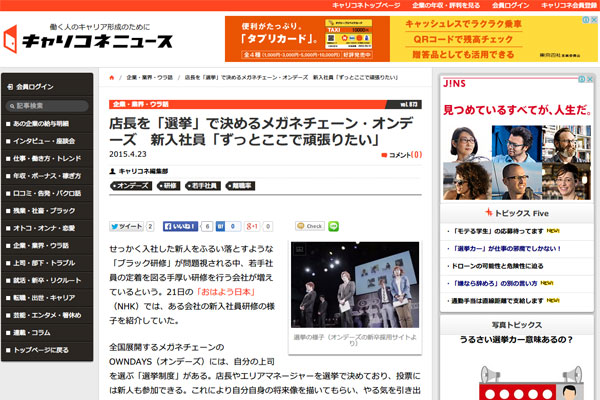The image size is (600, 400).
Task: Click the キャリコネニュース door logo icon
Action: (x=10, y=39)
